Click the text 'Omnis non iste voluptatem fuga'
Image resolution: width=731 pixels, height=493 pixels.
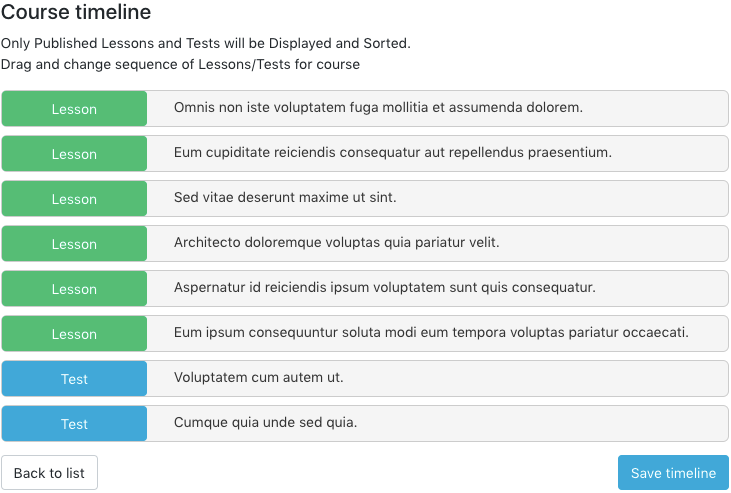(x=378, y=107)
